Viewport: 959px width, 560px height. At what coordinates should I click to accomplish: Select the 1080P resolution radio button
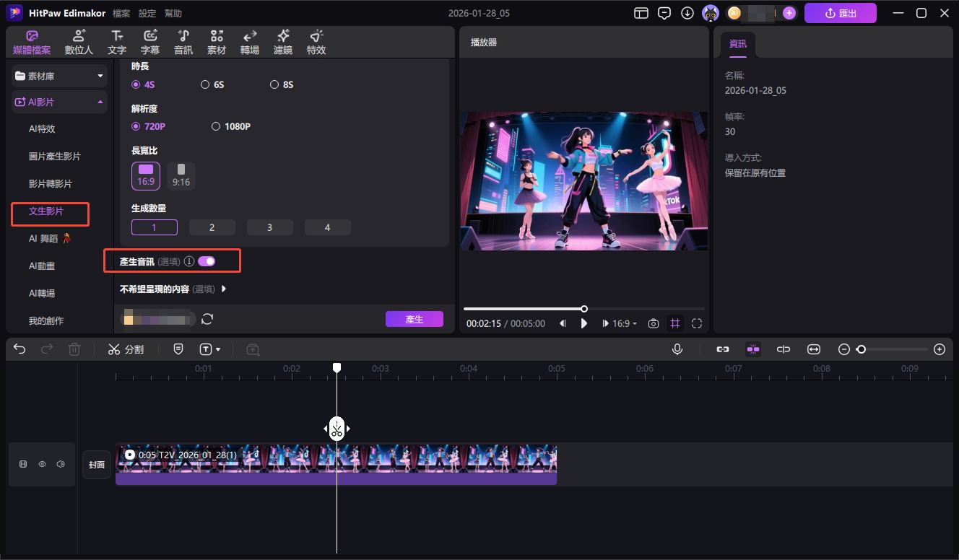coord(216,126)
